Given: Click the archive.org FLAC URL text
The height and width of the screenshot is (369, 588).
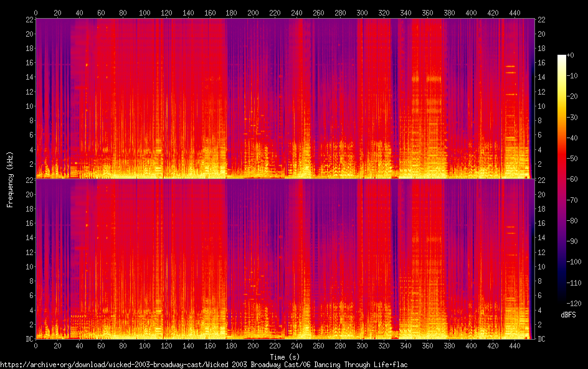Looking at the screenshot, I should (x=204, y=365).
